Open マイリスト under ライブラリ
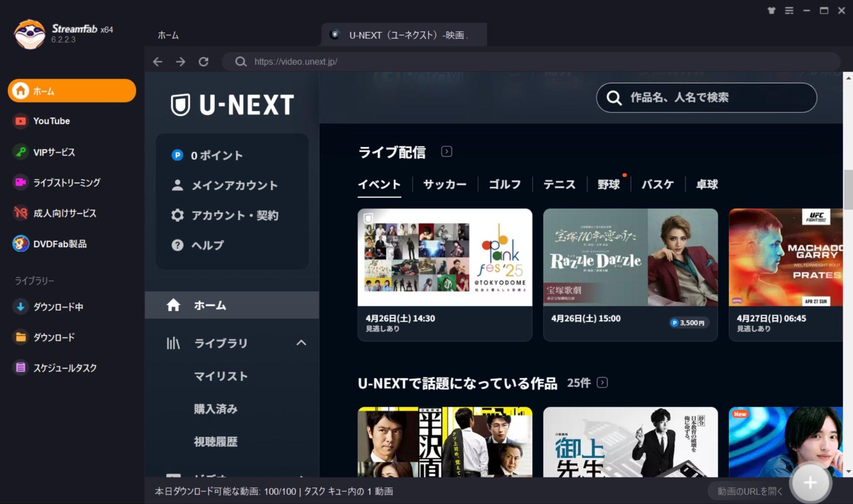 (221, 376)
